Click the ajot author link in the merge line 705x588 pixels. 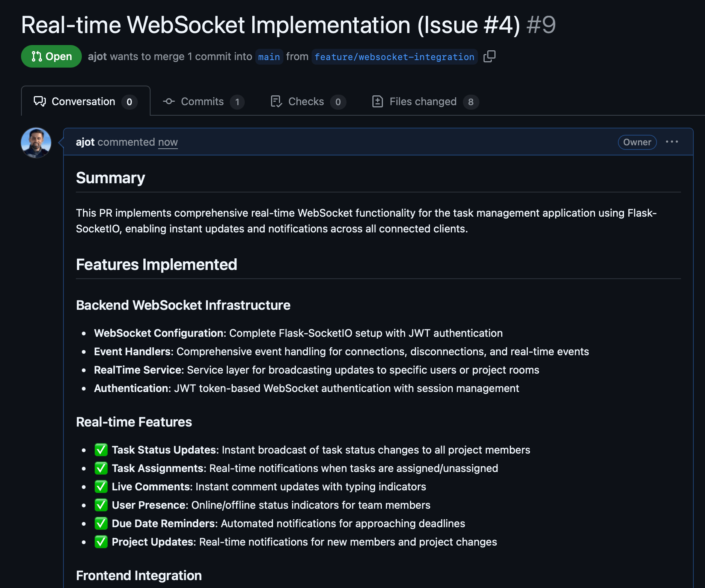tap(97, 56)
